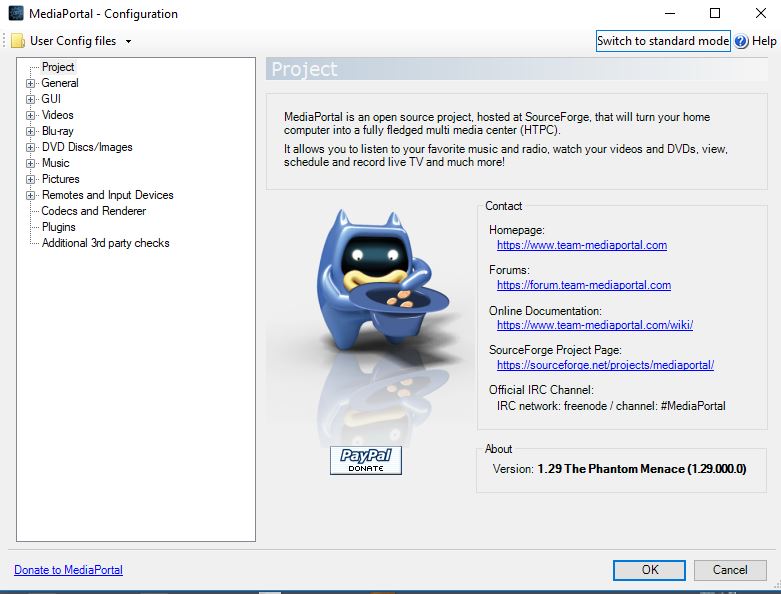
Task: Click the PayPal Donate button image
Action: (x=365, y=460)
